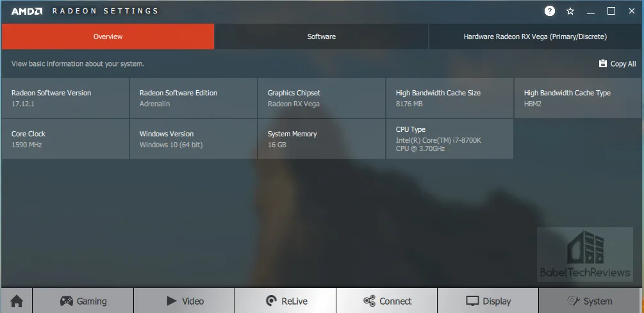Click the favorites star icon
This screenshot has height=313, width=644.
tap(570, 11)
